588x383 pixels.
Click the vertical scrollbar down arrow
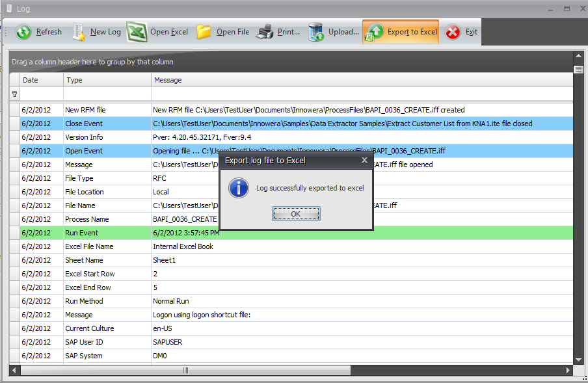579,358
